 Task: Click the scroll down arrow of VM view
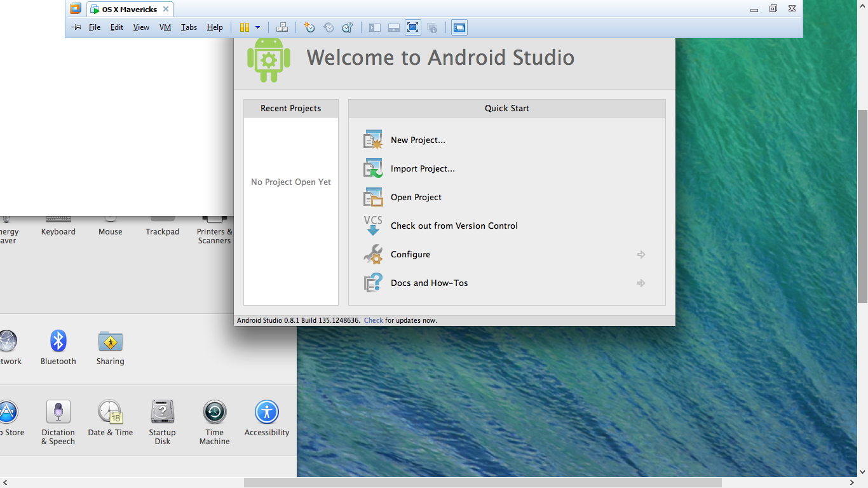[862, 472]
